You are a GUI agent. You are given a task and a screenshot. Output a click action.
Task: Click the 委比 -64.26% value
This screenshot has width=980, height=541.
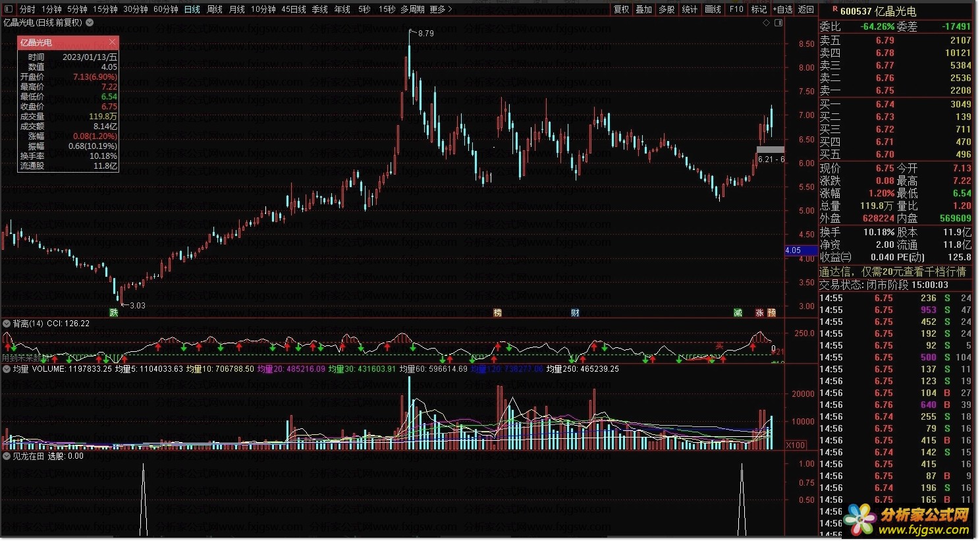(x=877, y=26)
